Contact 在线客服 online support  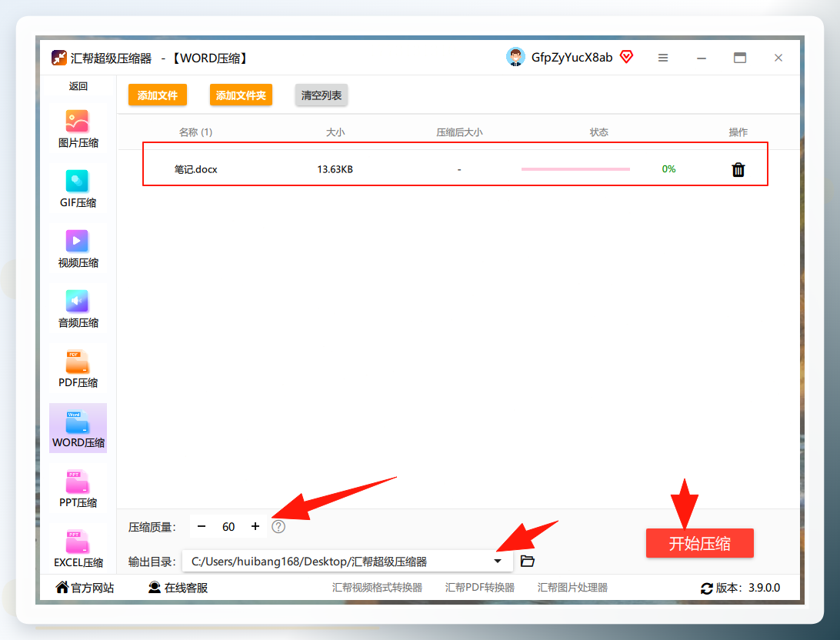point(178,588)
